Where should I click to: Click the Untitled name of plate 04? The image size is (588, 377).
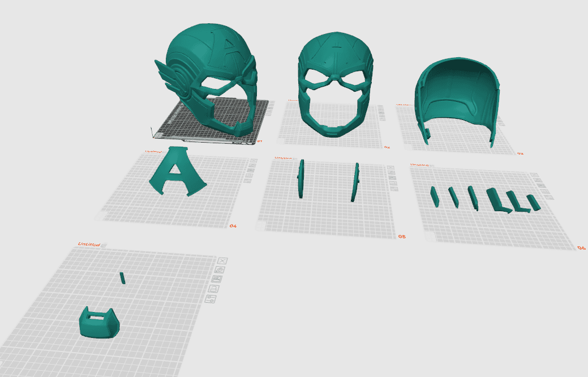click(153, 152)
